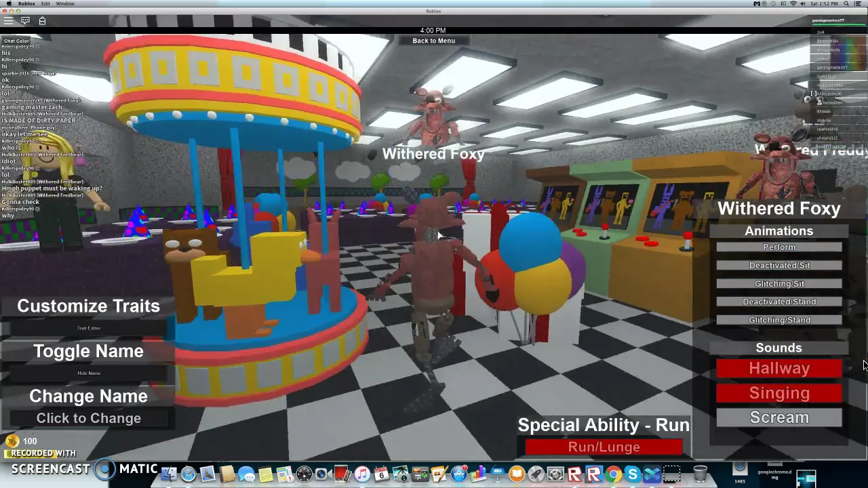Select Deactivated/Sit animation
This screenshot has width=868, height=488.
[779, 266]
